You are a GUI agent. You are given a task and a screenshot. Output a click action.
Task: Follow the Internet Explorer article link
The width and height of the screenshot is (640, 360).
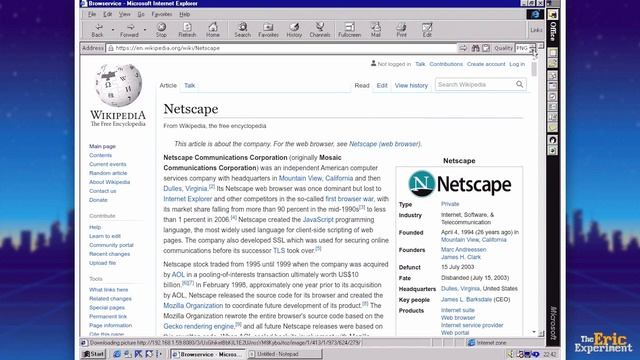188,199
